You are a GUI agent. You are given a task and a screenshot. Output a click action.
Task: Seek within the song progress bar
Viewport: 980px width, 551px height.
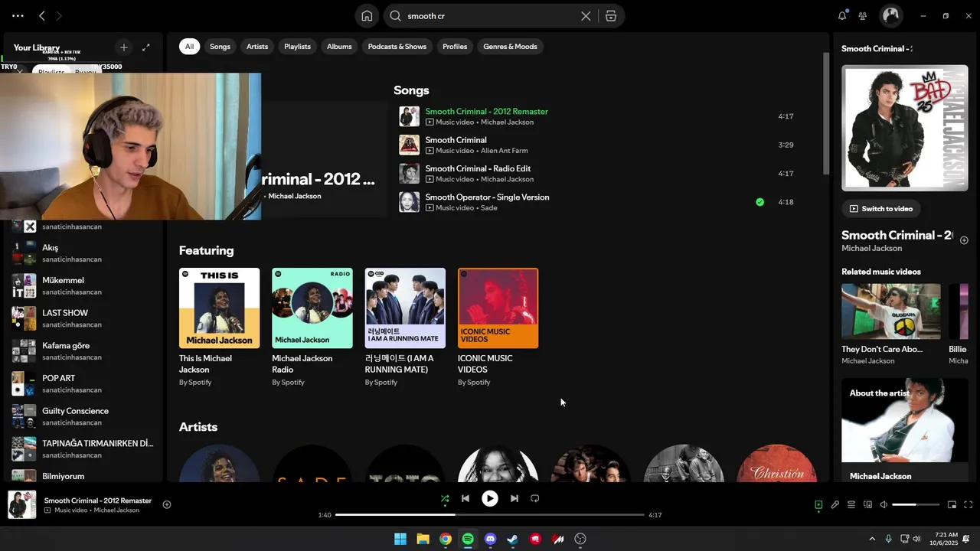pos(490,515)
